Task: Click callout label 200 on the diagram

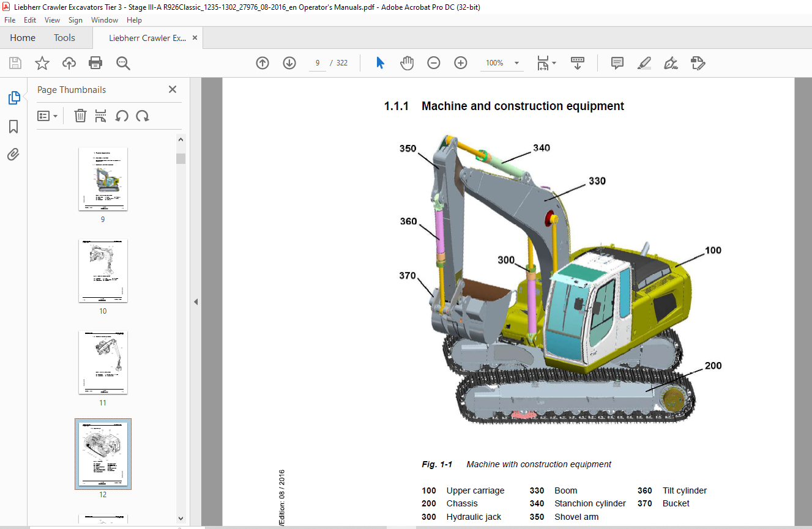Action: (713, 366)
